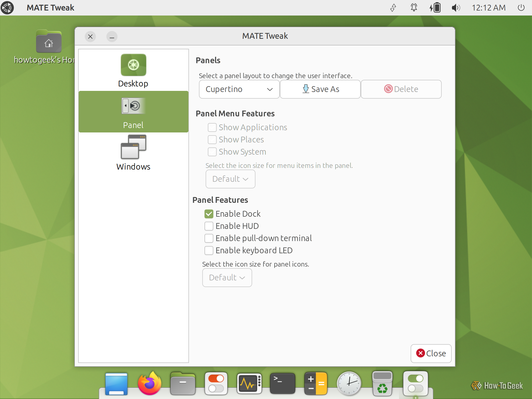The image size is (532, 399).
Task: Switch to the Windows section
Action: [x=133, y=153]
